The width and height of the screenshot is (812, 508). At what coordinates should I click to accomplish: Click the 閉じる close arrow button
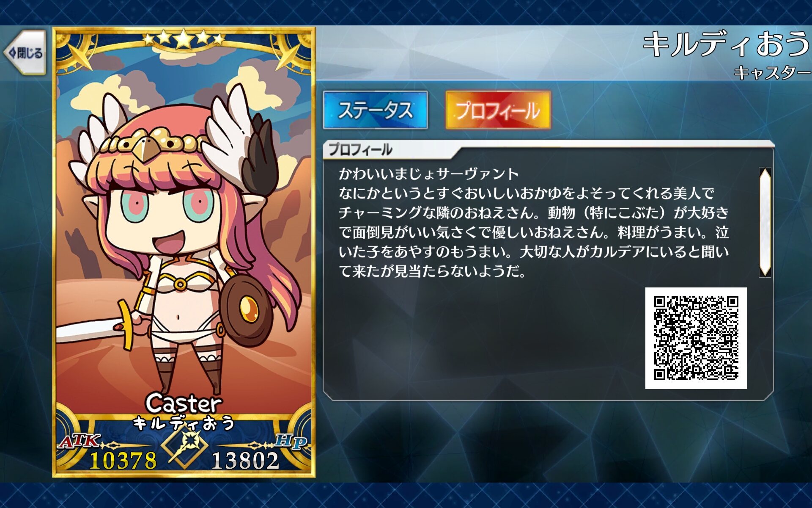(x=25, y=52)
